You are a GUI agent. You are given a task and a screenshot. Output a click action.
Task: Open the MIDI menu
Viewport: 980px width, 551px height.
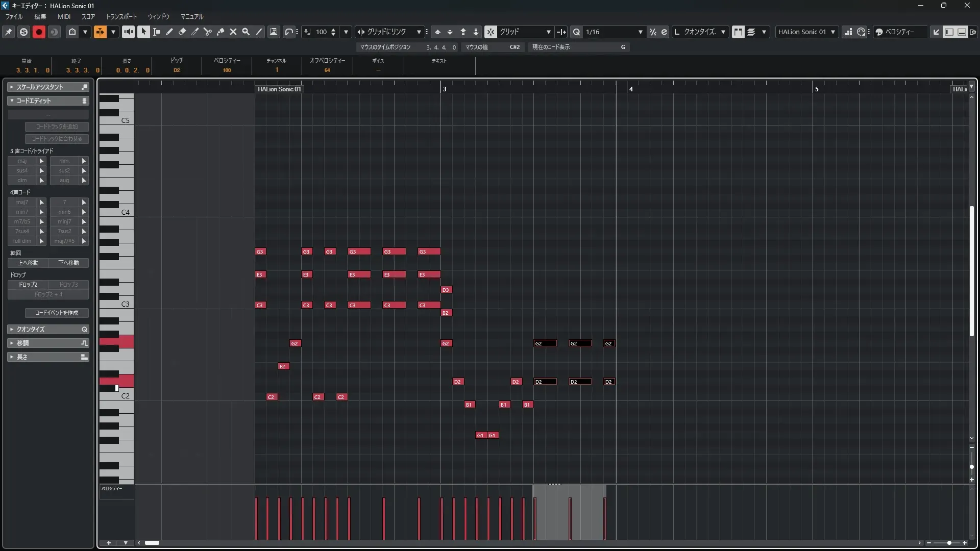[64, 16]
